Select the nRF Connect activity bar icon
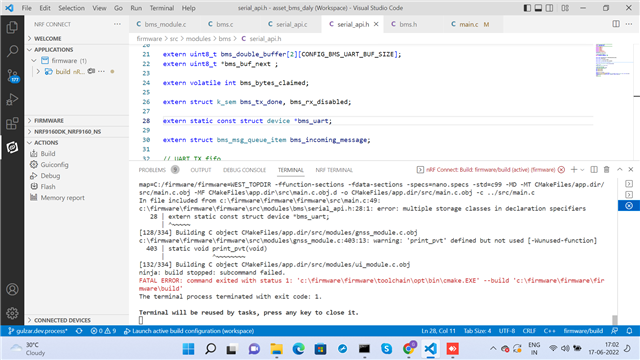This screenshot has height=360, width=640. point(12,147)
